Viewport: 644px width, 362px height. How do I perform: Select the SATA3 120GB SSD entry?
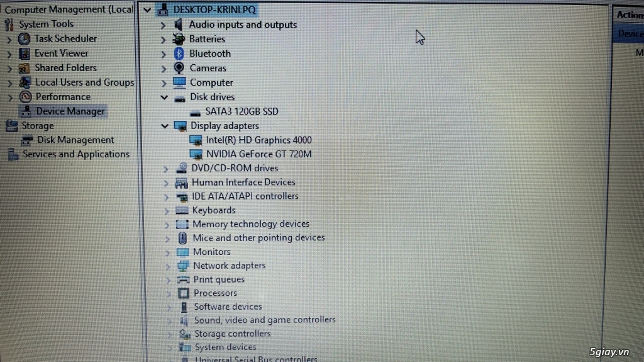point(242,111)
